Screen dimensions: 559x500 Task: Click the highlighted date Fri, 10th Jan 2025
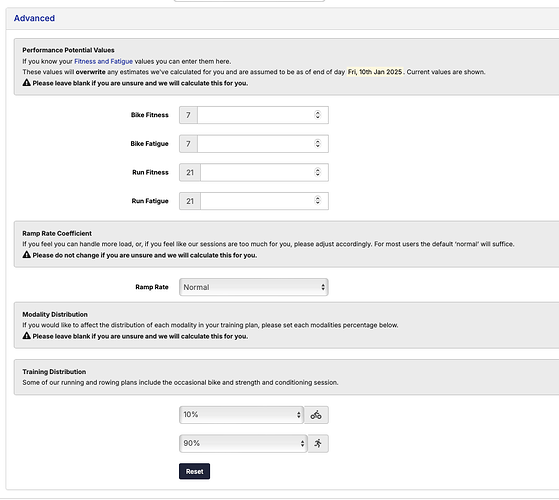click(x=375, y=72)
